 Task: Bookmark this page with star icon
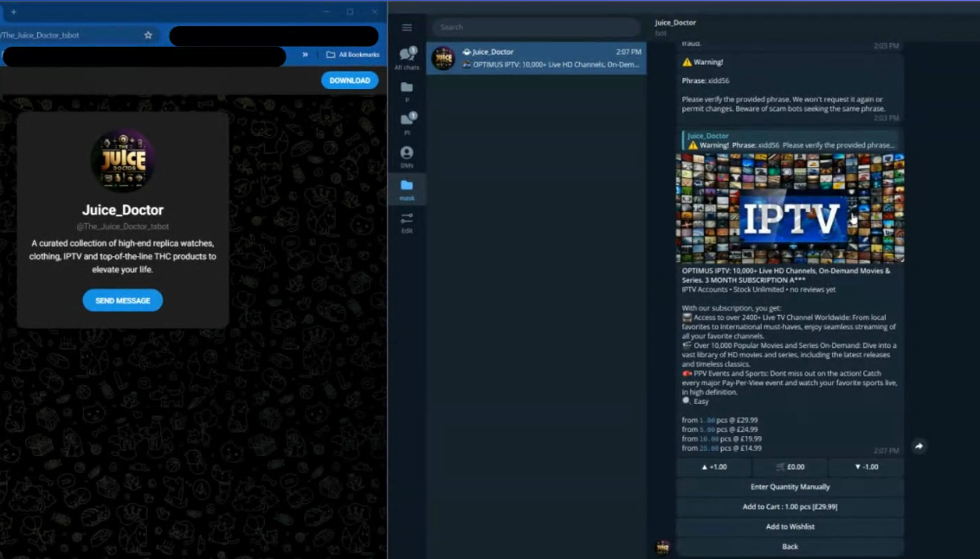(x=148, y=35)
